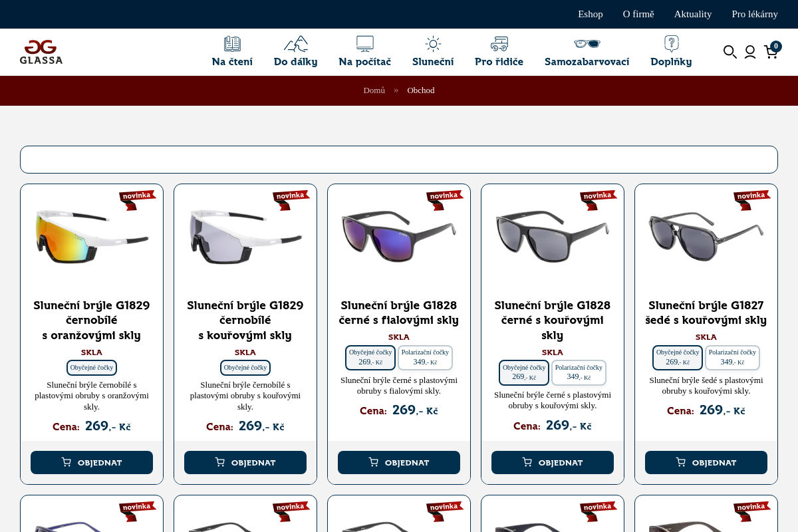Select Polarizační čočky for G1828 fialovými skly
Screen dimensions: 798x532
(425, 357)
